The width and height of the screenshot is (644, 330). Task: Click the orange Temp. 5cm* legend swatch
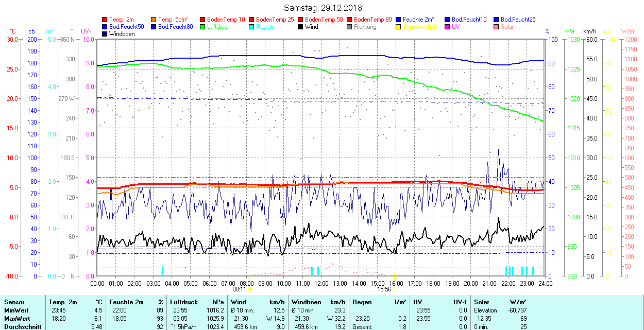(154, 20)
